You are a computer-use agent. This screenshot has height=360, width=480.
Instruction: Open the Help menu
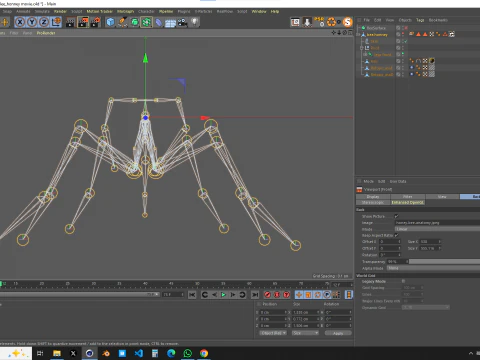pyautogui.click(x=275, y=11)
